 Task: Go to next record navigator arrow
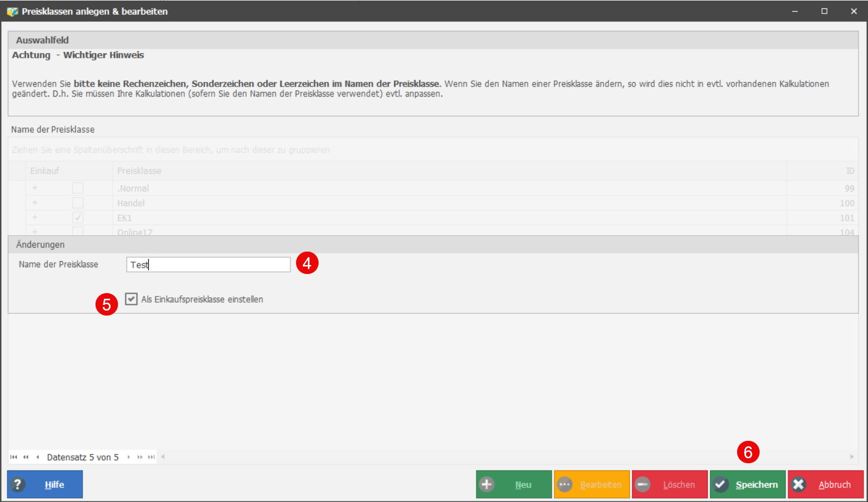(x=129, y=457)
